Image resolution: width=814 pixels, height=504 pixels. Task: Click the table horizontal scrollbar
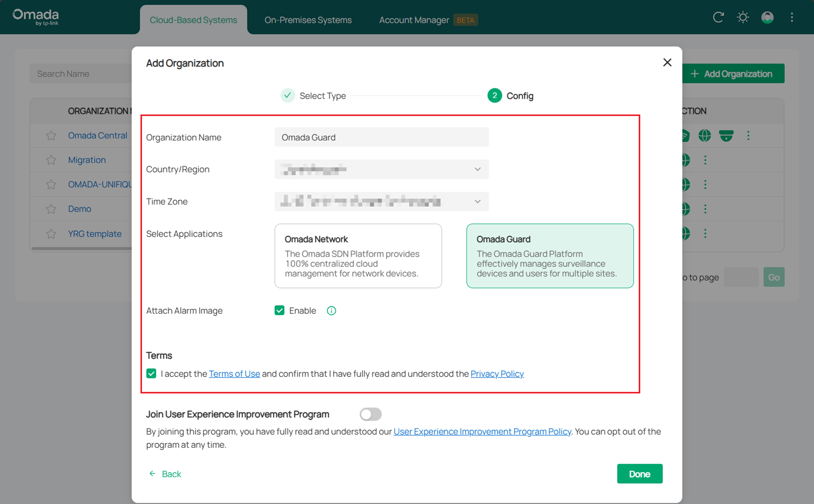coord(82,248)
